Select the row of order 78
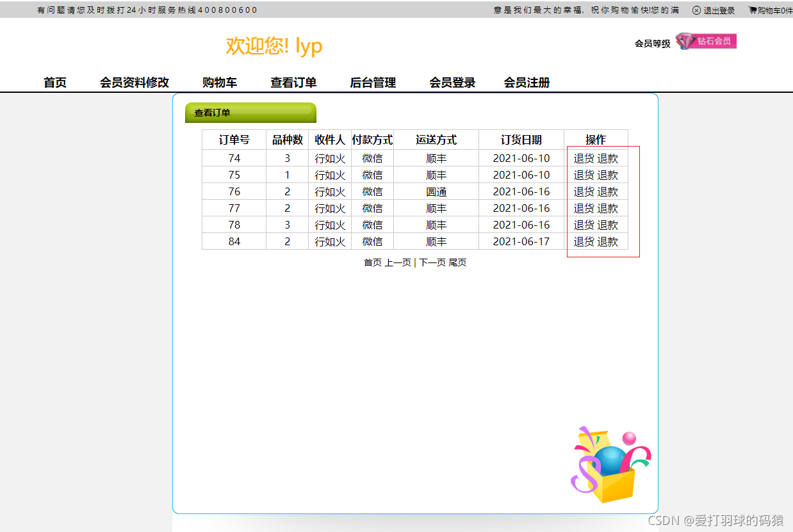 (415, 224)
